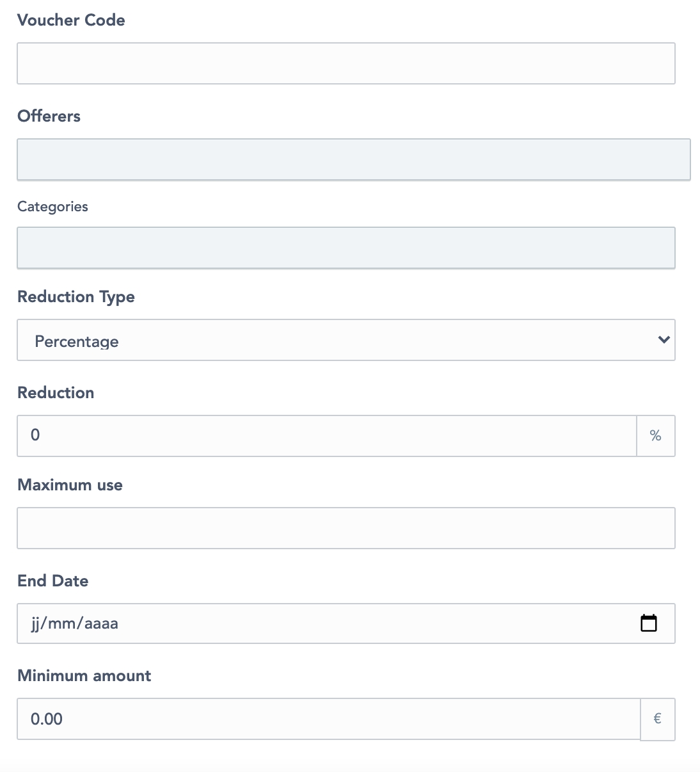The height and width of the screenshot is (772, 700).
Task: Click into the Categories selection field
Action: click(346, 248)
